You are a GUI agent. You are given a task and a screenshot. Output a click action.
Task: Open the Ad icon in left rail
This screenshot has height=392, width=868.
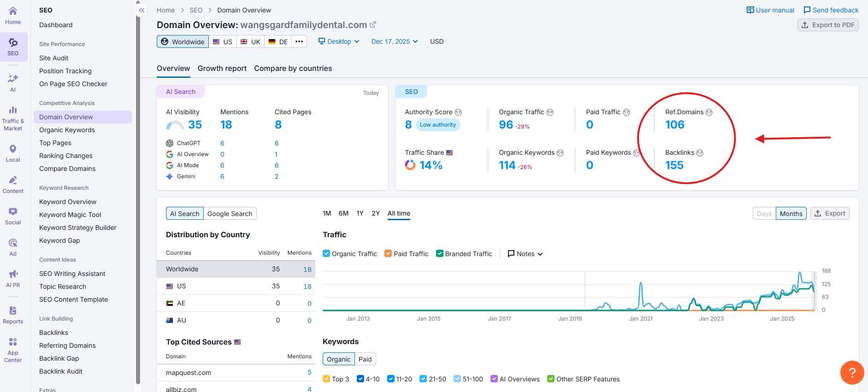(13, 243)
